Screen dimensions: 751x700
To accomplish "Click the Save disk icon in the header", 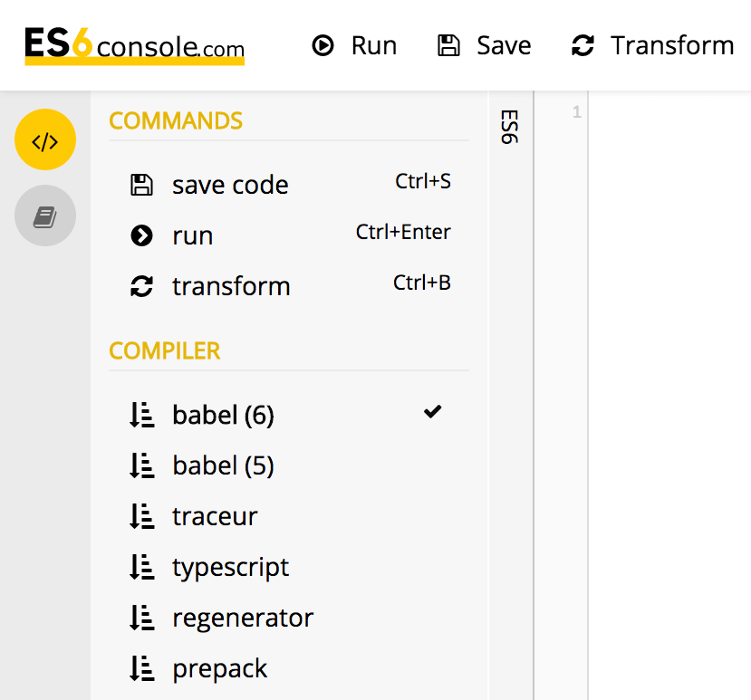I will (448, 45).
